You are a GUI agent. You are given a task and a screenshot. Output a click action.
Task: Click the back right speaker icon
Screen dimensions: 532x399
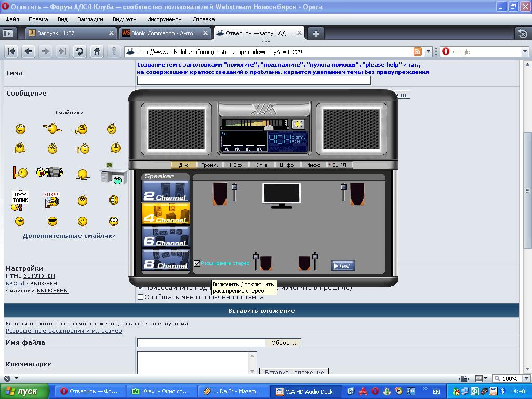coord(304,263)
